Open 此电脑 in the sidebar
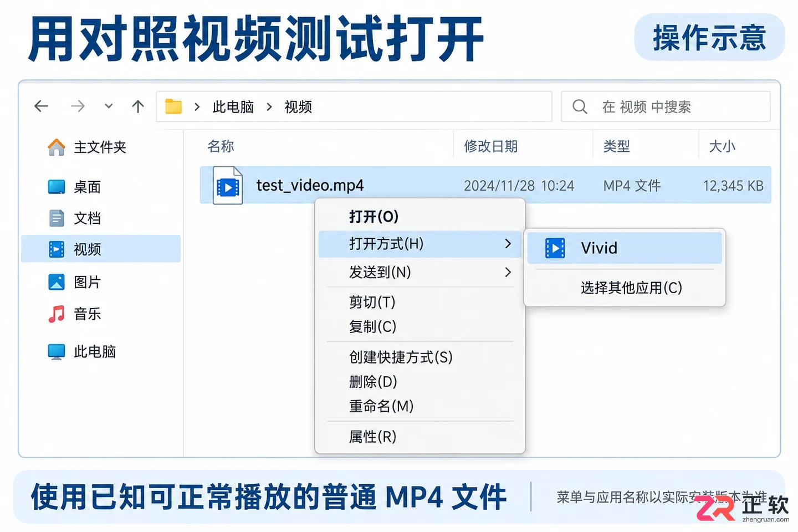798x532 pixels. (95, 352)
